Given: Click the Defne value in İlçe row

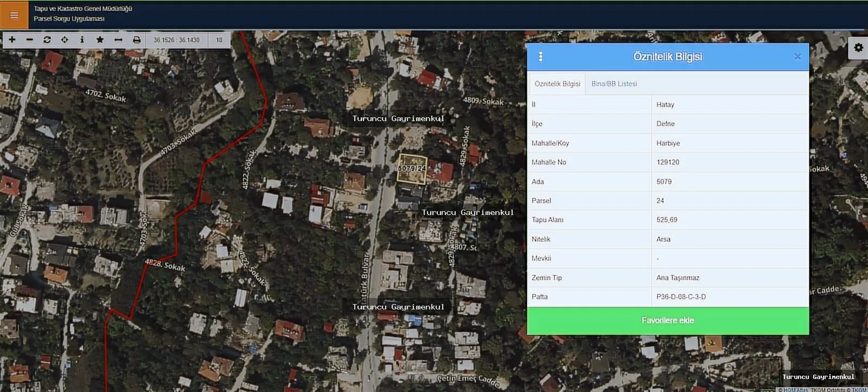Looking at the screenshot, I should pos(666,124).
